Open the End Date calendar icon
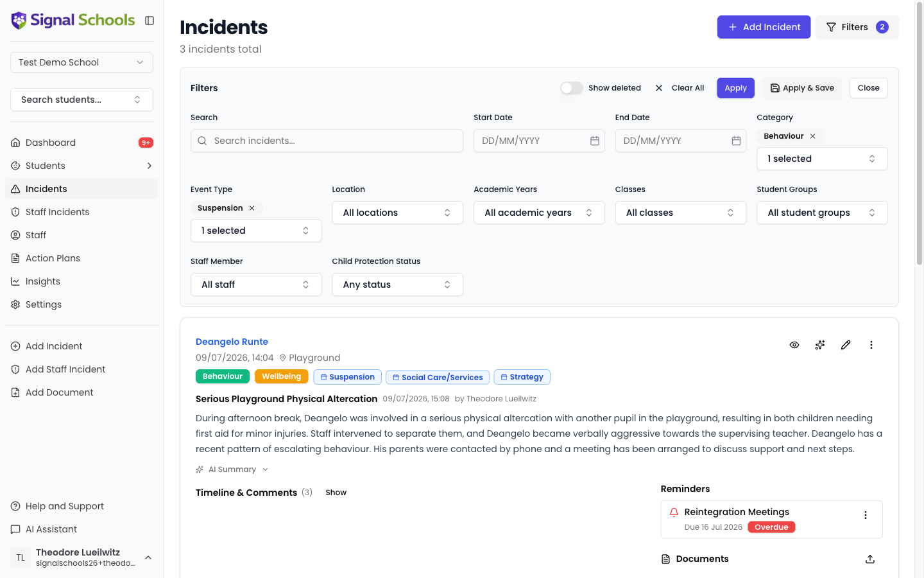 tap(736, 141)
